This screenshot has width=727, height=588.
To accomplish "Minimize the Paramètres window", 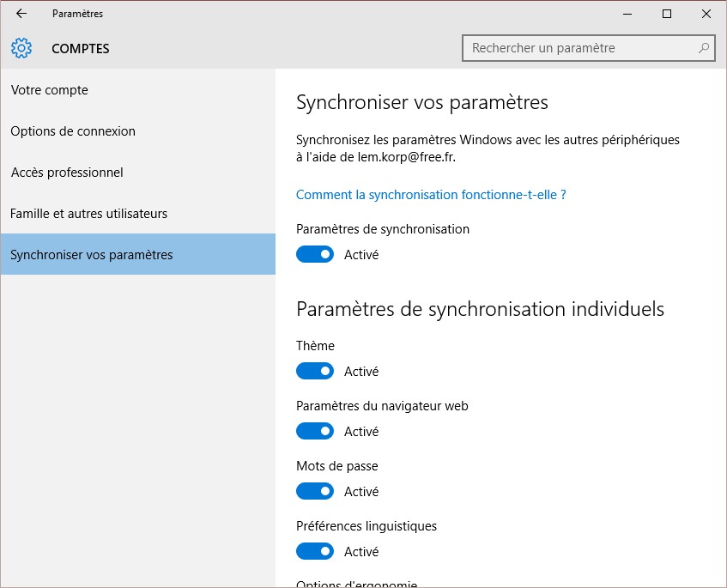I will (x=627, y=14).
